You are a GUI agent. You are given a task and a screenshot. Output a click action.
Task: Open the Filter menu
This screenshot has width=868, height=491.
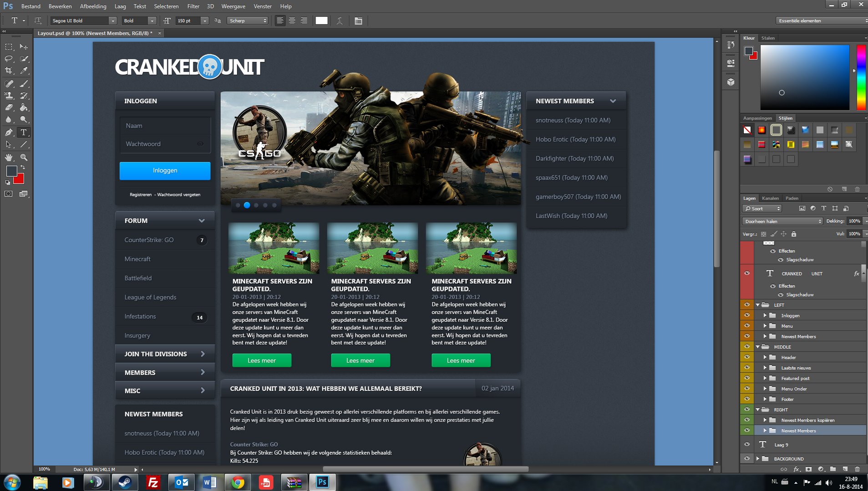pos(193,6)
